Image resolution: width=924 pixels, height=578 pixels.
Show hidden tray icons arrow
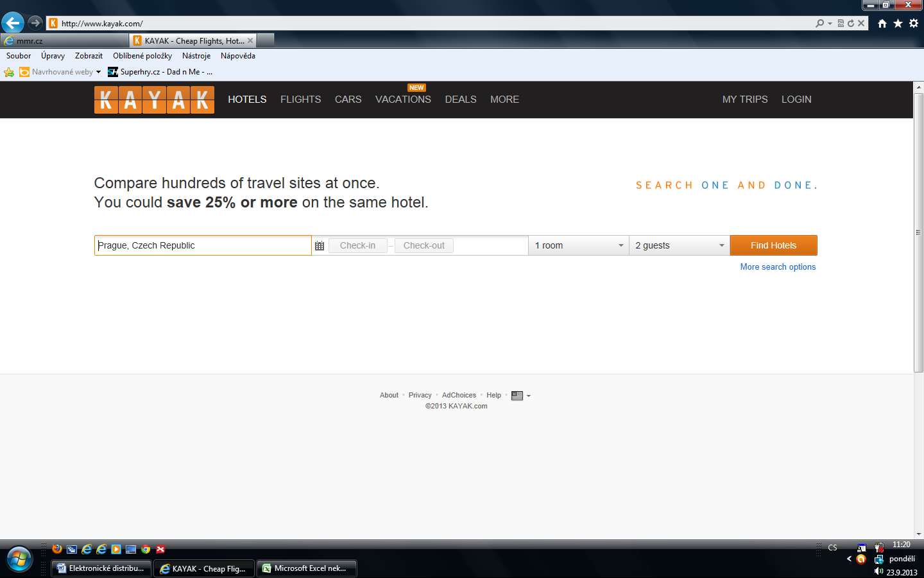tap(849, 559)
